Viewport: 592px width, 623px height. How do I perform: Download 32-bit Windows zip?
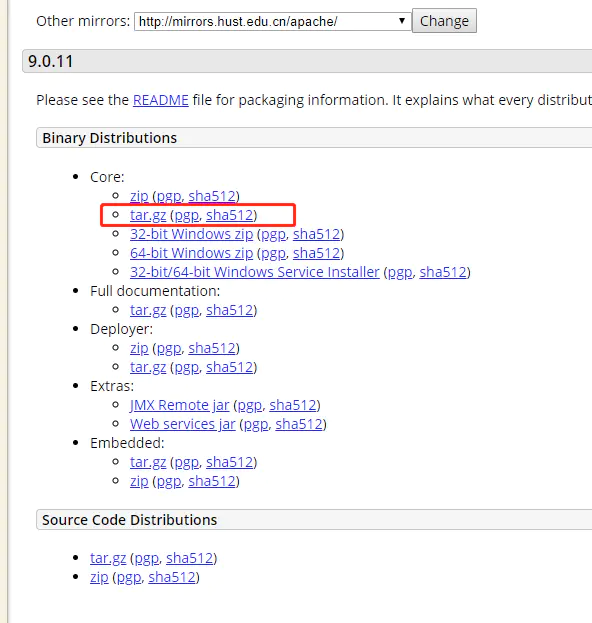pos(192,234)
